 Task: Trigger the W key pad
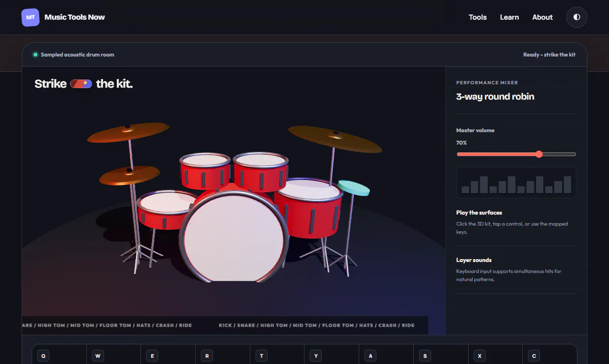(x=114, y=355)
